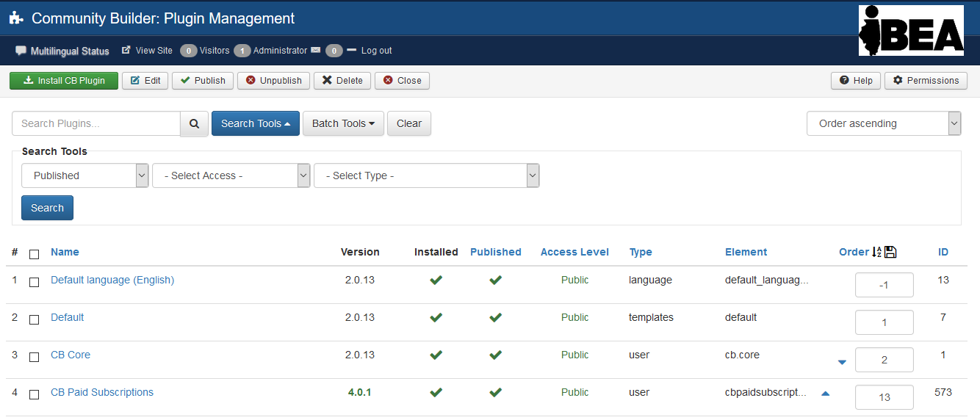Screen dimensions: 980x420
Task: Open the CB Paid Subscriptions plugin link
Action: pyautogui.click(x=102, y=392)
